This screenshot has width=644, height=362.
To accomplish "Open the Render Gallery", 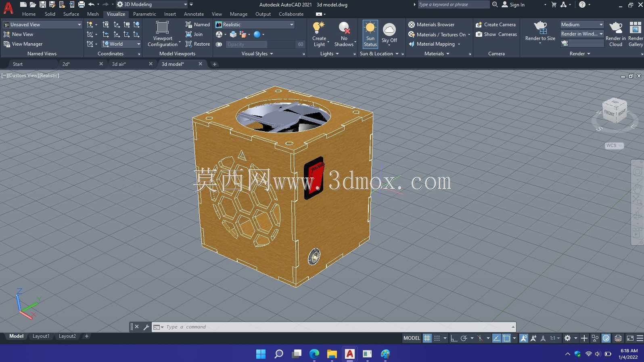I will [636, 34].
